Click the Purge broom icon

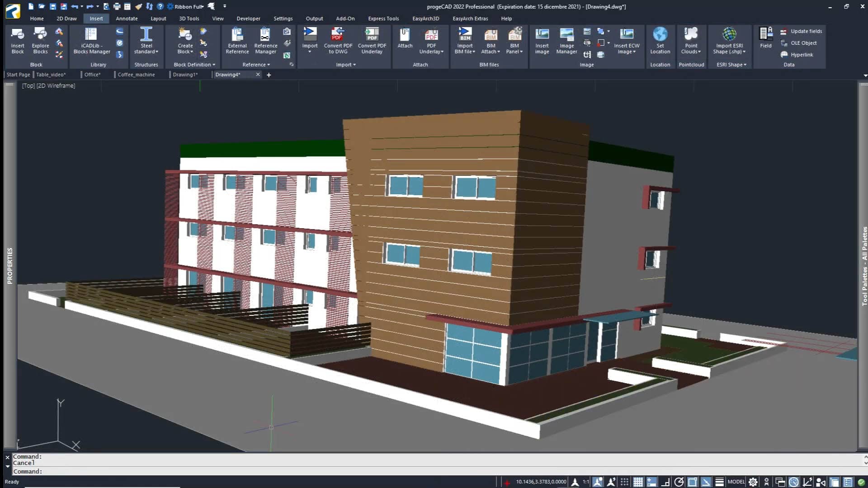pos(139,6)
